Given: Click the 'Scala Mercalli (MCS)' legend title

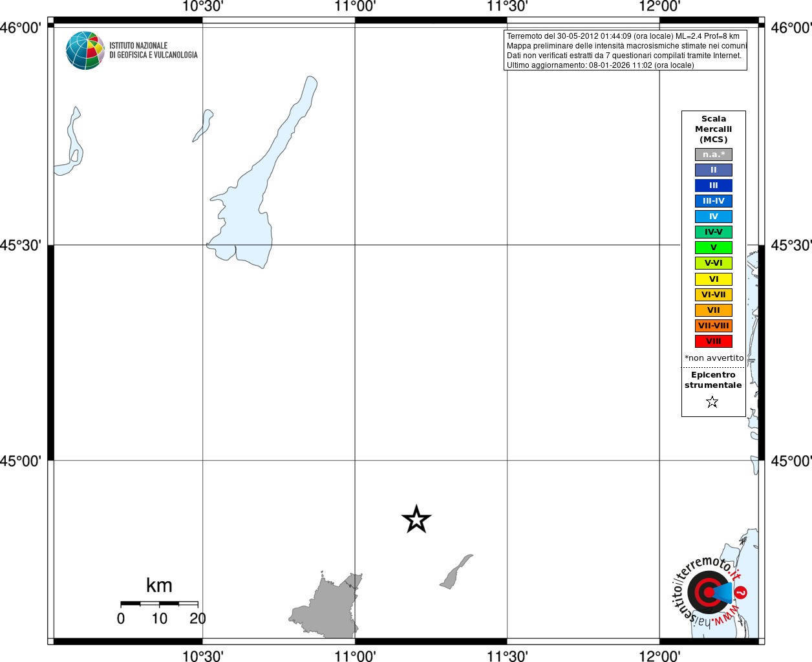Looking at the screenshot, I should 714,129.
